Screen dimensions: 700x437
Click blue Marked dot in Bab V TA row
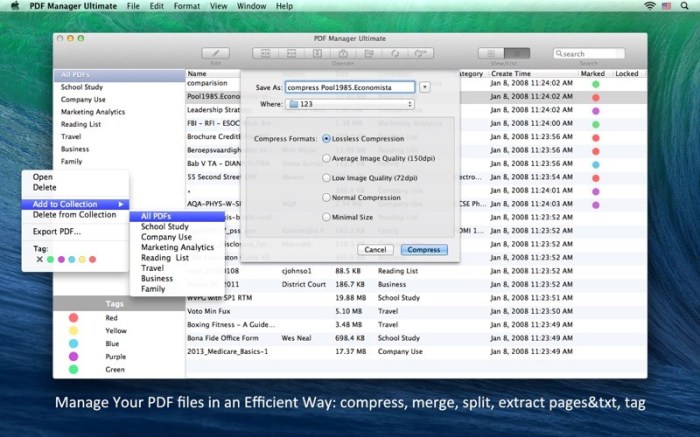[x=596, y=164]
